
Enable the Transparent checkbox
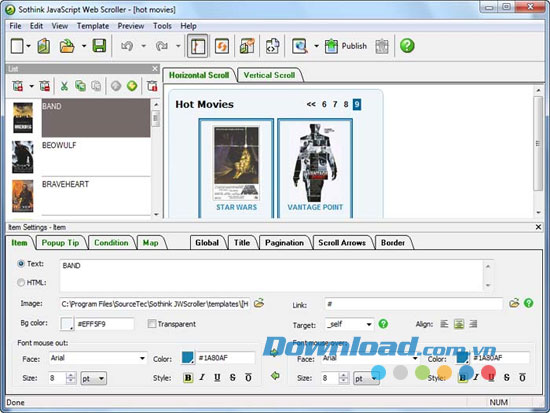[152, 324]
